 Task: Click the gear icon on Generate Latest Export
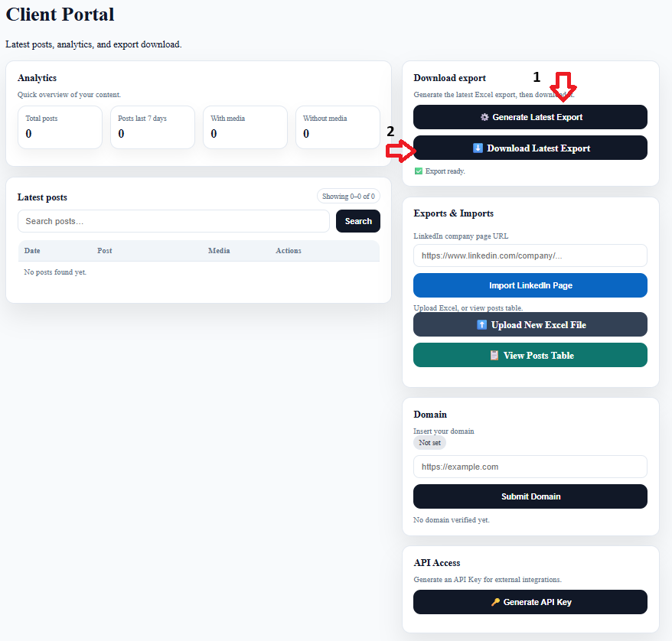(484, 117)
